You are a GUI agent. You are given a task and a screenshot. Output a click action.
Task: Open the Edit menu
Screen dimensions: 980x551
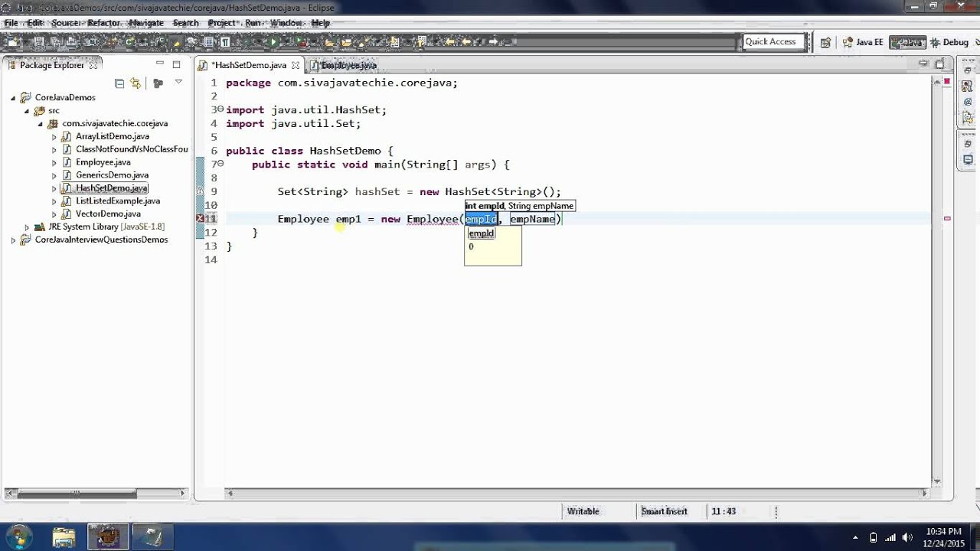(x=35, y=23)
